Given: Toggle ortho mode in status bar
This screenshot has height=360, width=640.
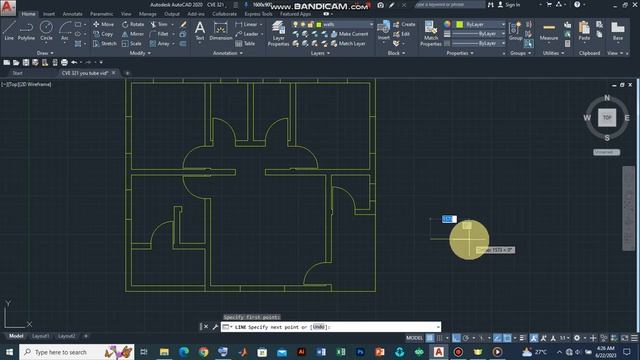Looking at the screenshot, I should tap(456, 338).
